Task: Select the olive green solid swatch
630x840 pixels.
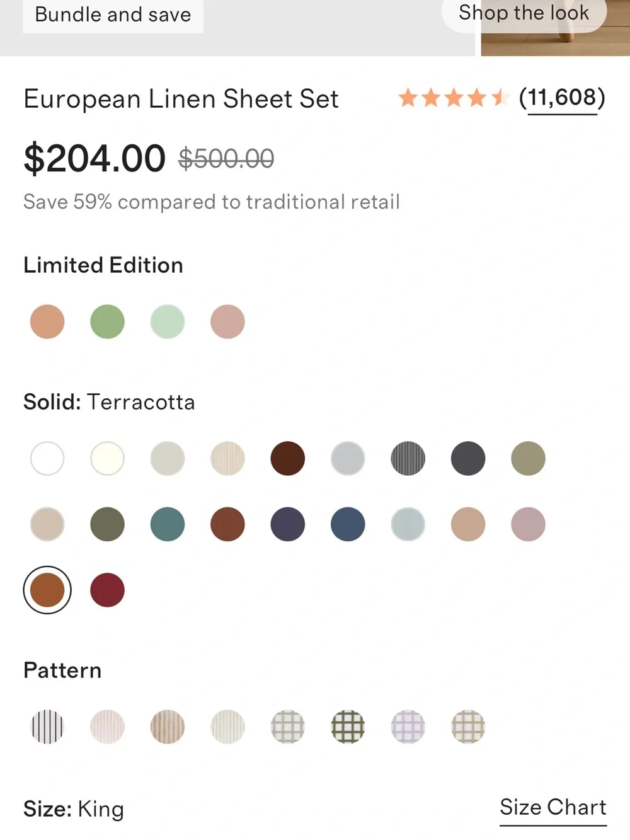Action: (x=107, y=524)
